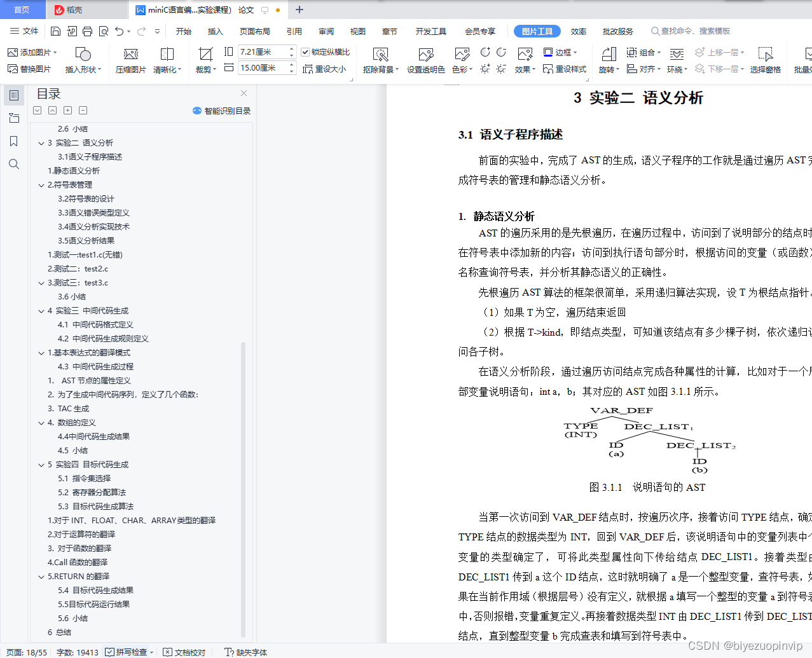812x658 pixels.
Task: Collapse the 实验三 中间代码生成 branch
Action: tap(41, 311)
